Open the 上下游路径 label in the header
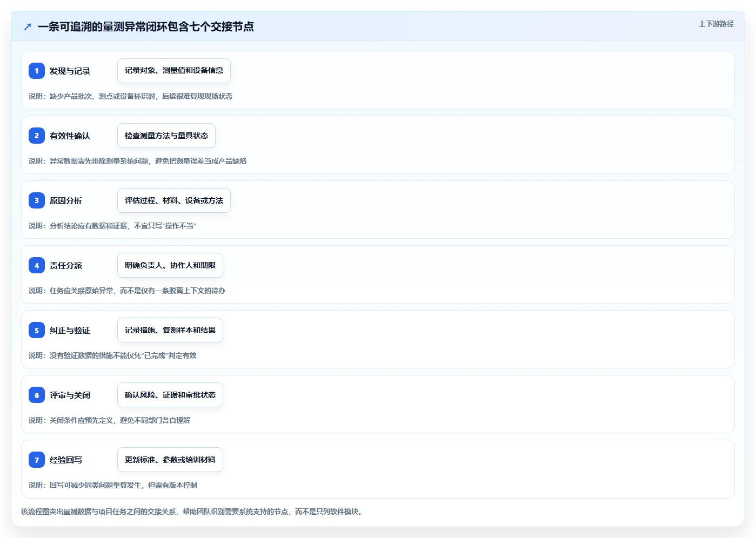Viewport: 756px width, 538px height. (x=716, y=24)
